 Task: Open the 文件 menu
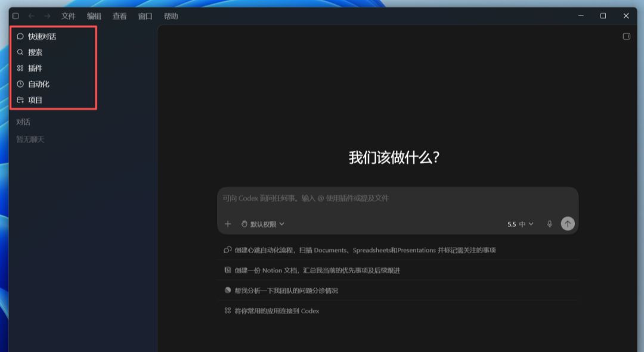[68, 16]
